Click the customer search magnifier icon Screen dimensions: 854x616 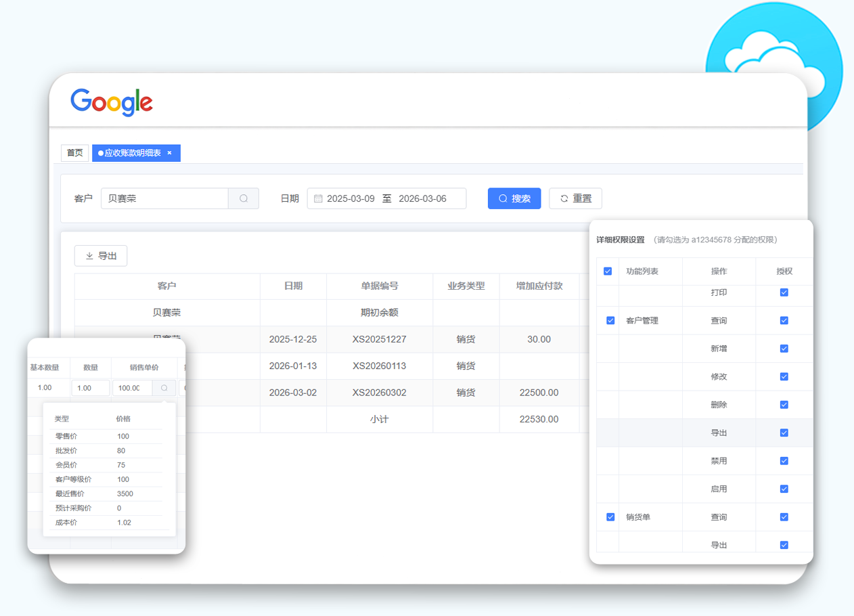point(244,198)
